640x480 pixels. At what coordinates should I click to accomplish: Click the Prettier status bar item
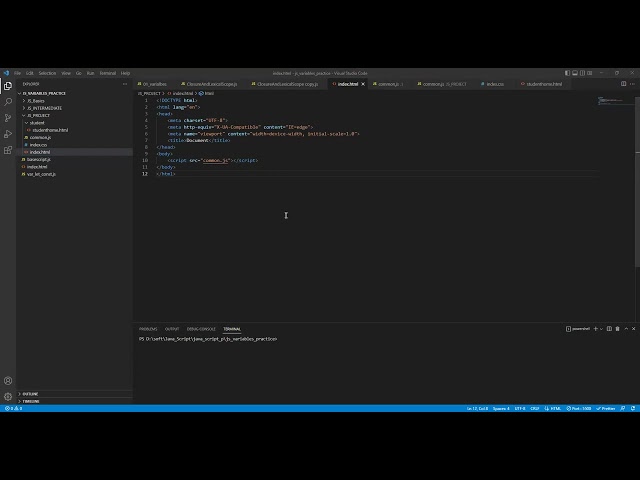605,408
